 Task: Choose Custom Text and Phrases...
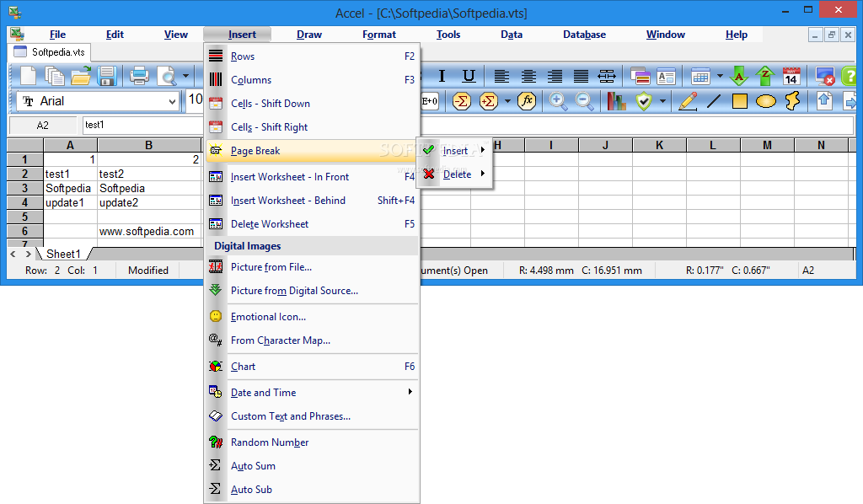[312, 416]
